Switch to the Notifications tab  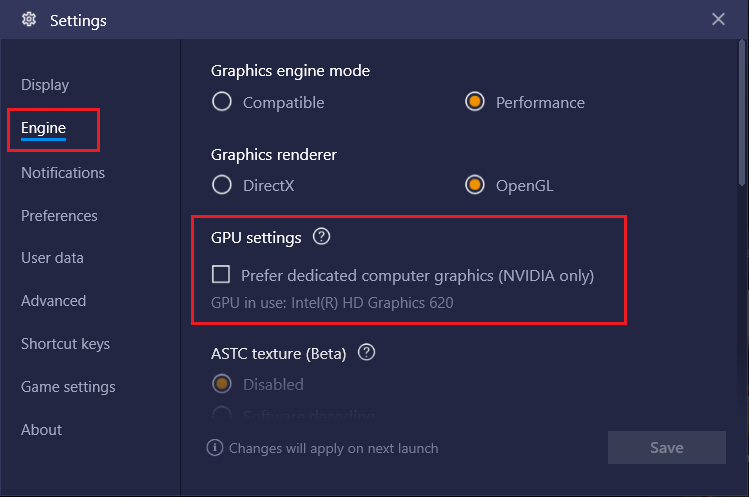63,173
